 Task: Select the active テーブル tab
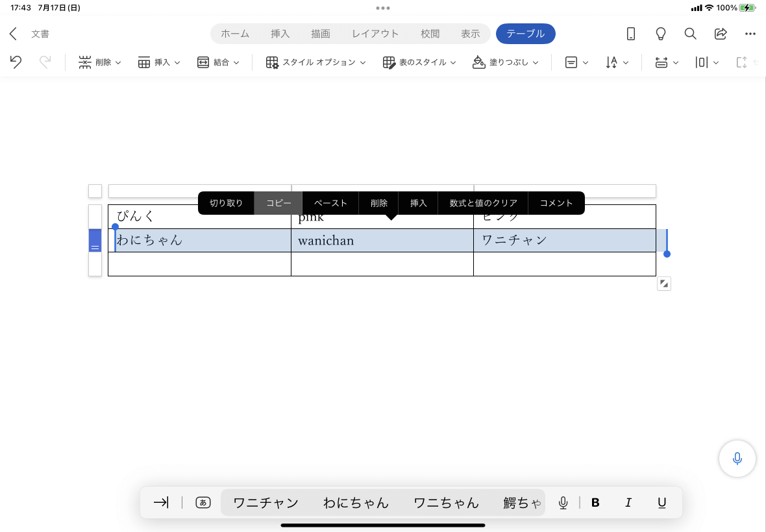tap(526, 34)
